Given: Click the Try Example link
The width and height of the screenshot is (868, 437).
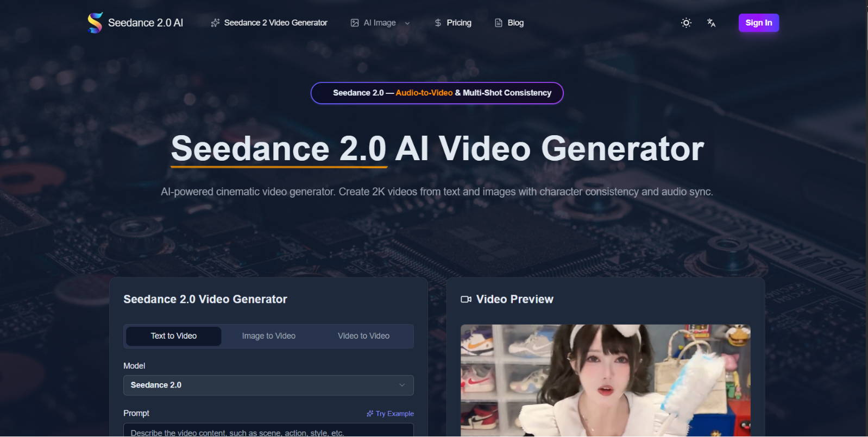Looking at the screenshot, I should click(x=390, y=414).
